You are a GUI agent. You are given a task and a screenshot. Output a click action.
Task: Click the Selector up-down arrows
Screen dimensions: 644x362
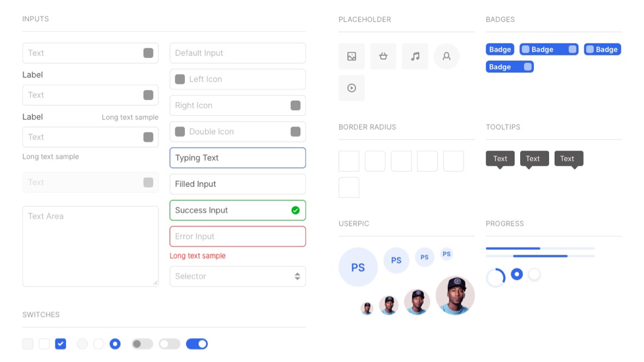click(297, 276)
